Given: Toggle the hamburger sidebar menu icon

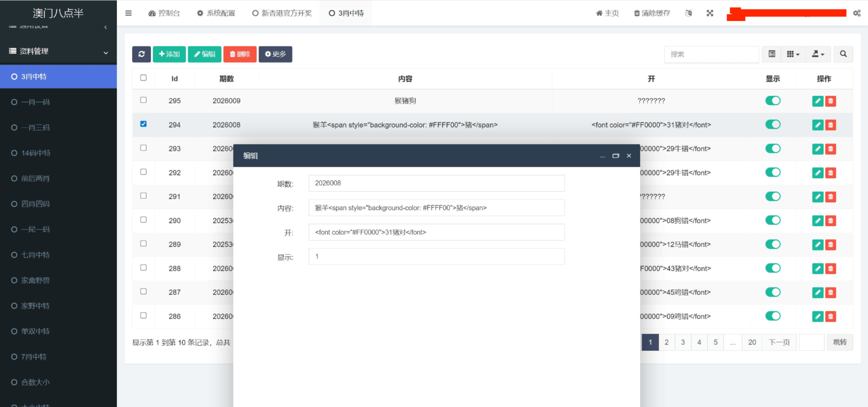Looking at the screenshot, I should pyautogui.click(x=128, y=13).
